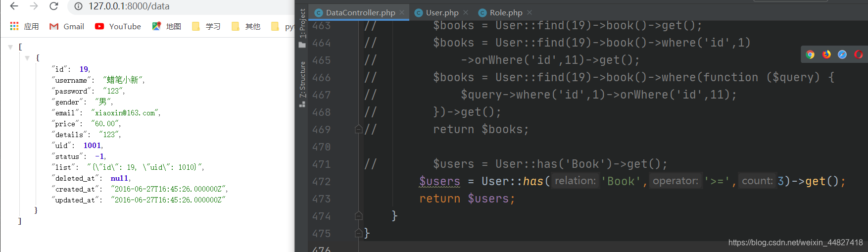Open the 地图 maps bookmark

click(x=167, y=26)
